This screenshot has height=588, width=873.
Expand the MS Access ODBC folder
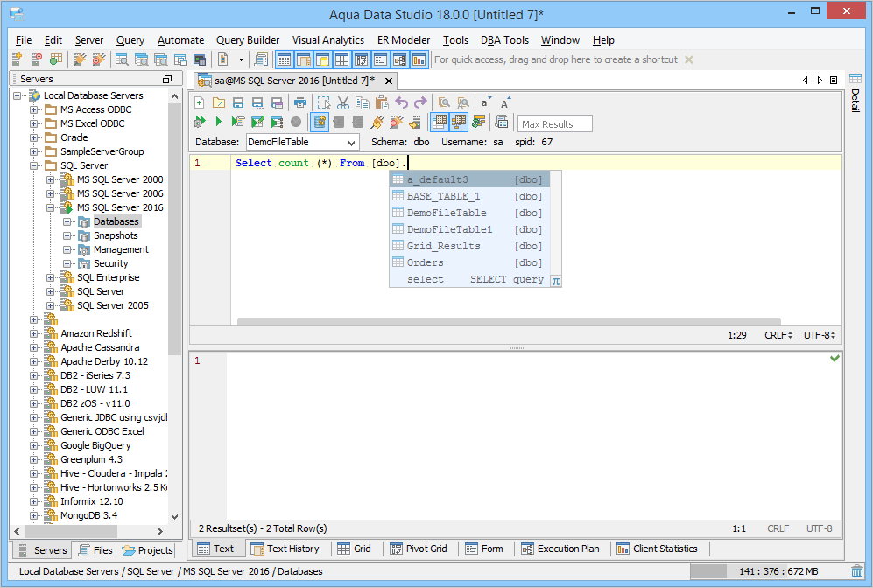coord(34,109)
